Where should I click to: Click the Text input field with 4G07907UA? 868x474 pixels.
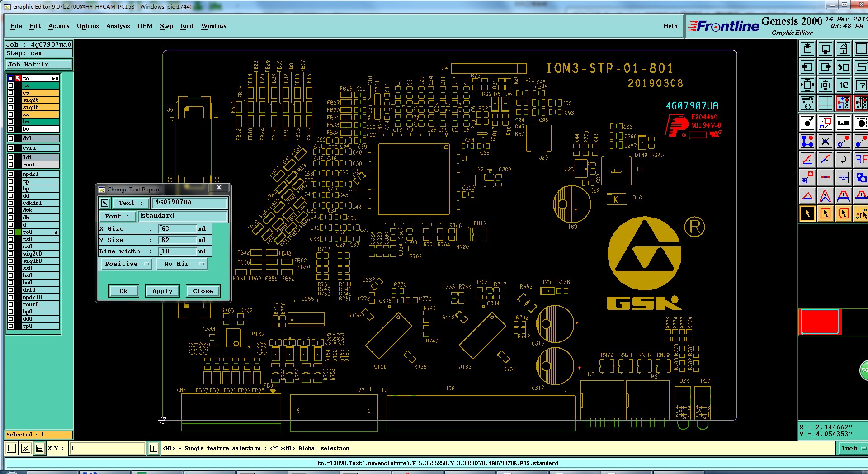click(190, 202)
